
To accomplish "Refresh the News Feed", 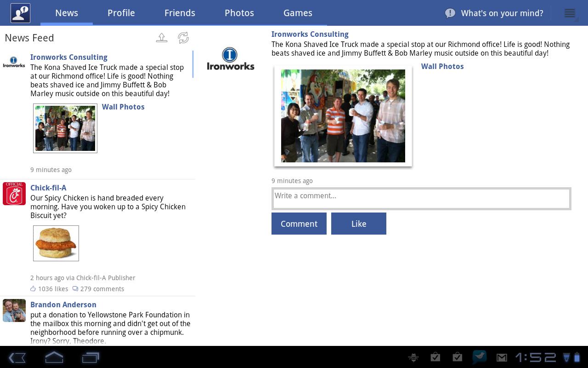I will (183, 38).
